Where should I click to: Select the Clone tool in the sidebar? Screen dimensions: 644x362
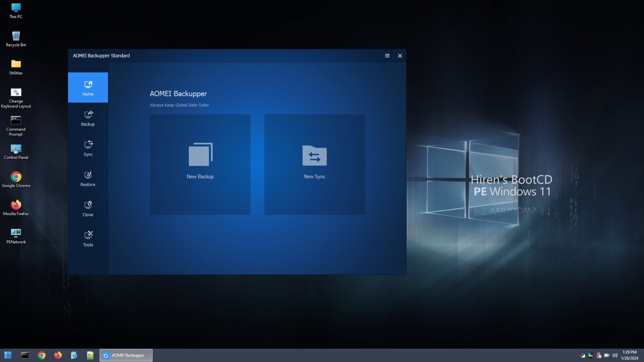[x=88, y=209]
